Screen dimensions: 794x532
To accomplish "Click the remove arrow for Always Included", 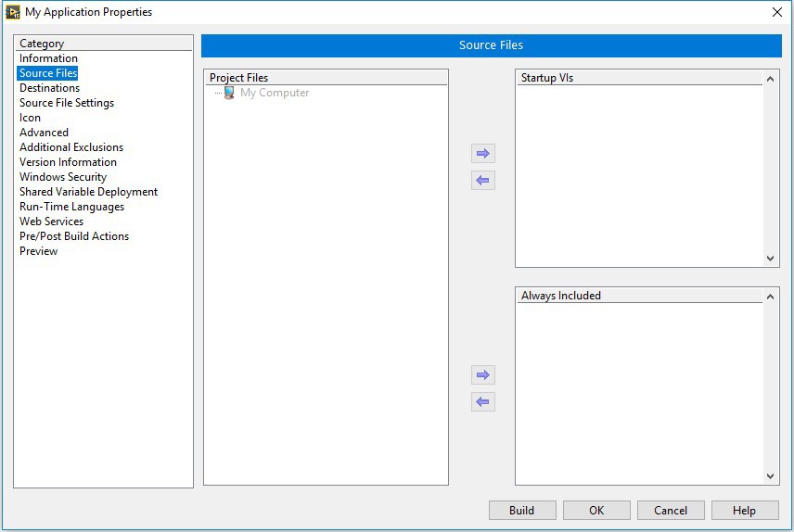I will [482, 402].
